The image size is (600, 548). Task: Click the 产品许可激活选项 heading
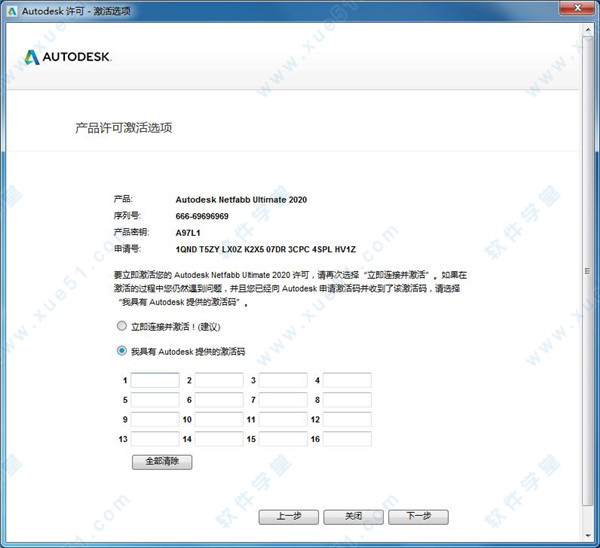124,128
